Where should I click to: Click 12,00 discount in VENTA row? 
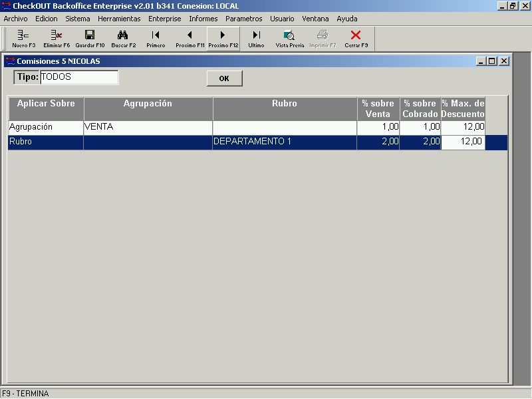[463, 127]
